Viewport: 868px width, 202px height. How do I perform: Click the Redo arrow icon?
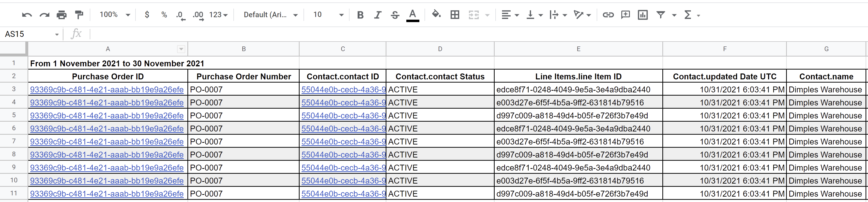click(x=44, y=15)
